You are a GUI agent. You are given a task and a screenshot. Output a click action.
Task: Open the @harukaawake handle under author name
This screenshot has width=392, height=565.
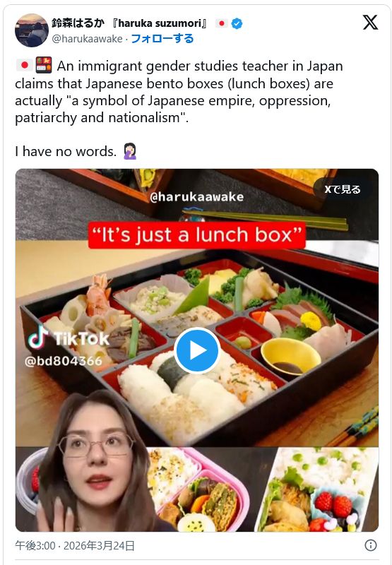pyautogui.click(x=87, y=39)
